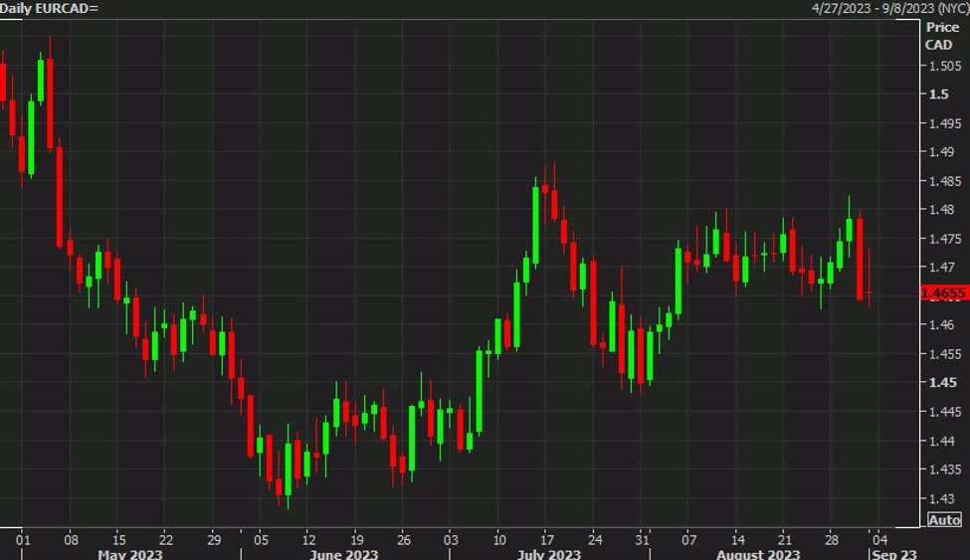
Task: Click the 17 date tick in July
Action: pos(545,538)
